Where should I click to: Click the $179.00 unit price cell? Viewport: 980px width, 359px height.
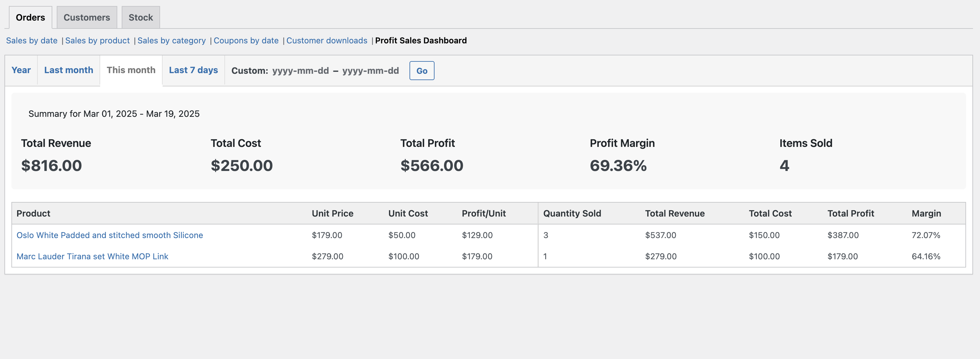click(x=327, y=235)
